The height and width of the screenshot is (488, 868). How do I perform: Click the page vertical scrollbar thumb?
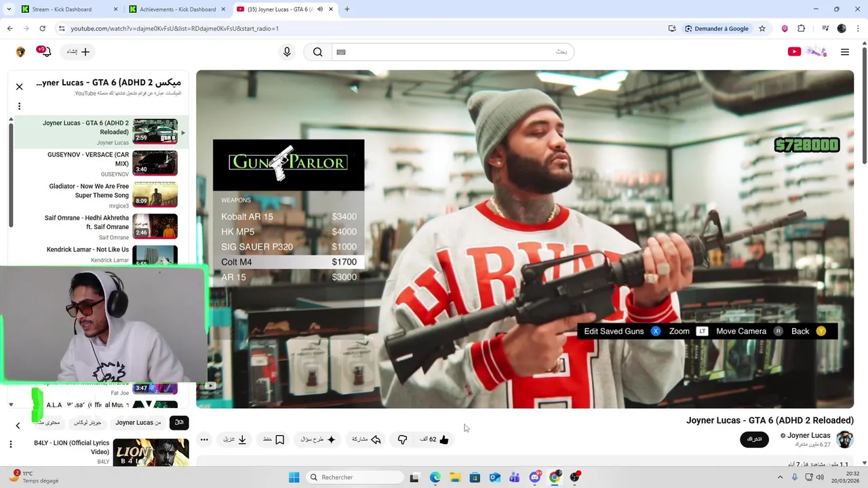click(x=864, y=105)
